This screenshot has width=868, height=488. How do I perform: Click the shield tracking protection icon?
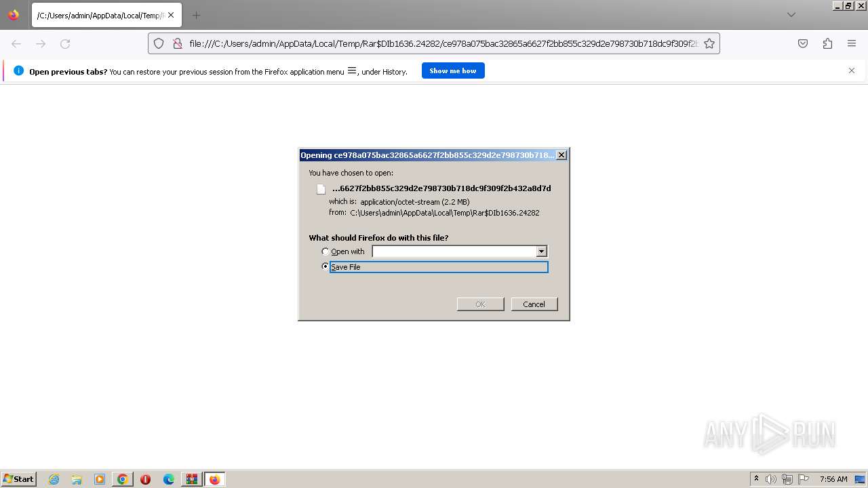tap(159, 43)
